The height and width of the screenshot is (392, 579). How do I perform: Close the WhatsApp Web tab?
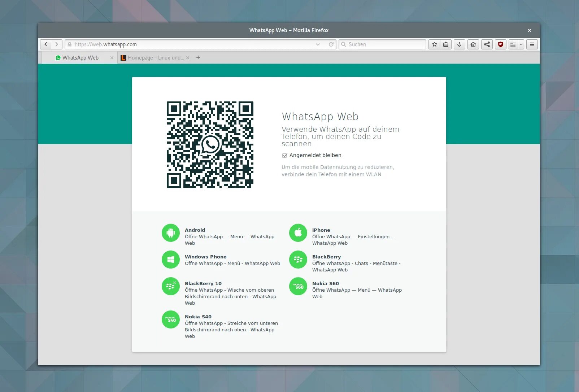112,58
